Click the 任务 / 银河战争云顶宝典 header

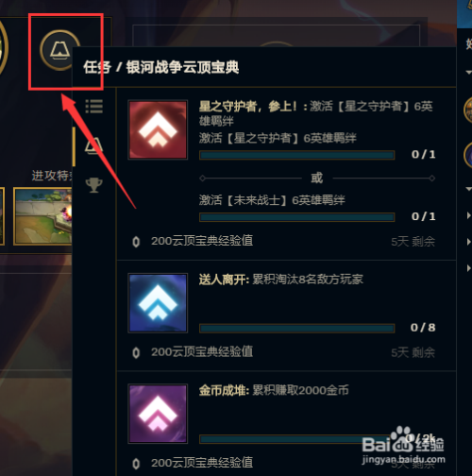(x=161, y=67)
